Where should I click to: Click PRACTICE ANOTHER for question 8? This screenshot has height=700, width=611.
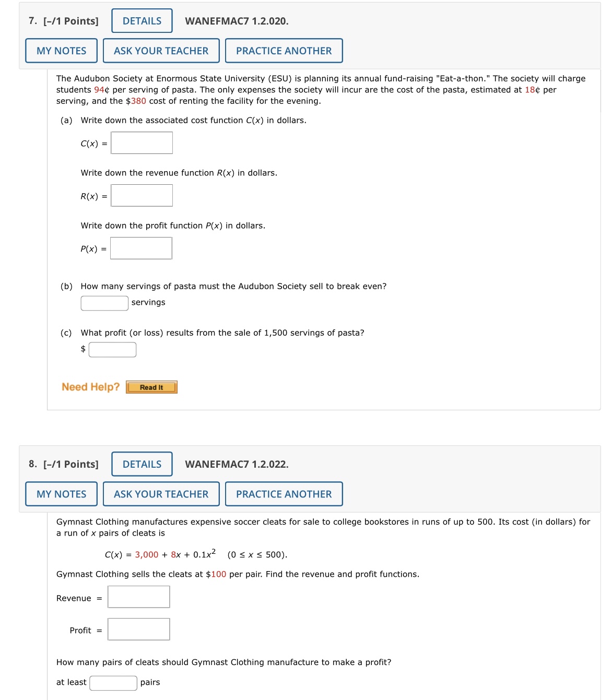284,494
